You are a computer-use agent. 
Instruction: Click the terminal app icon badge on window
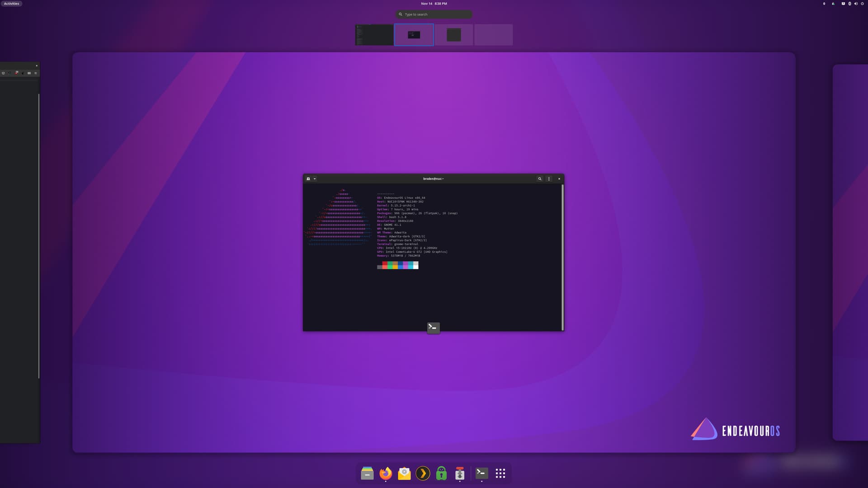coord(434,328)
